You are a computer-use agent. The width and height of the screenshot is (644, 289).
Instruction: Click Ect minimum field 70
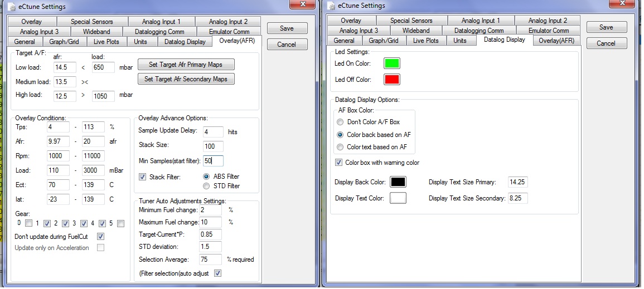[x=59, y=185]
